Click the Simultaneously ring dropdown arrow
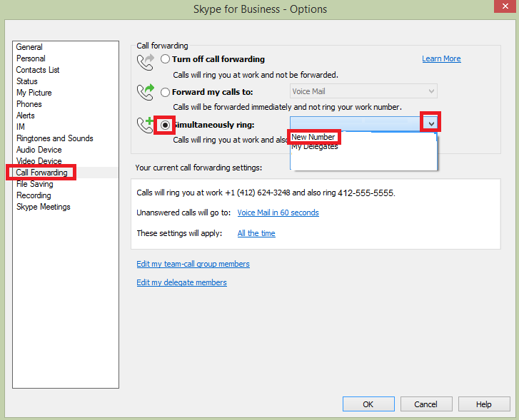This screenshot has height=420, width=519. [431, 124]
